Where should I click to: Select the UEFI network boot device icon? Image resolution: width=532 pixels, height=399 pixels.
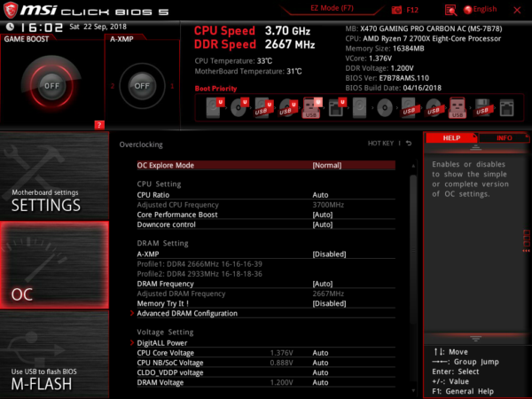(337, 107)
